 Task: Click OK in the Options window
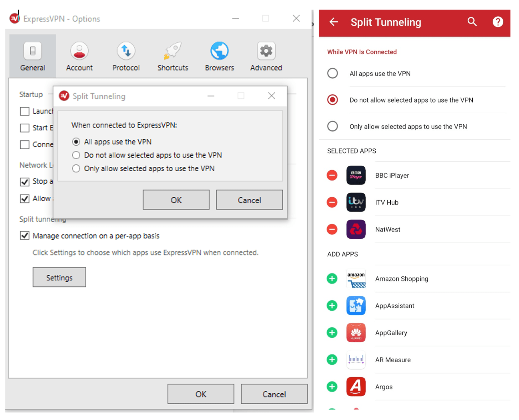[x=201, y=394]
